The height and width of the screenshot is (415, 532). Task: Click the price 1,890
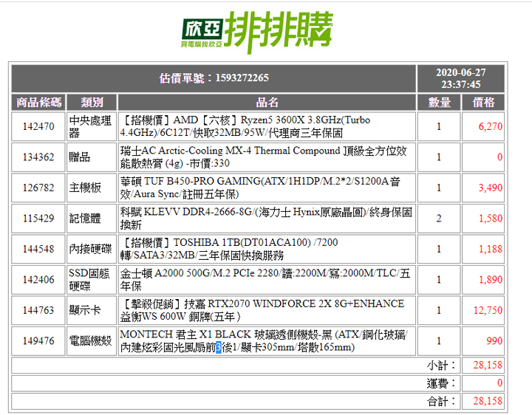[491, 279]
